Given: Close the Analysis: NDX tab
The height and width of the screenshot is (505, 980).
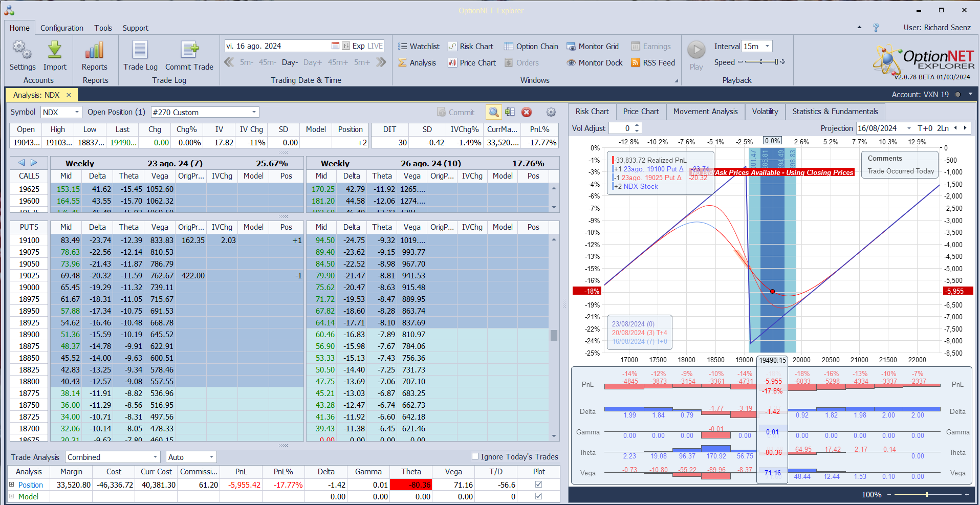Looking at the screenshot, I should pos(69,95).
